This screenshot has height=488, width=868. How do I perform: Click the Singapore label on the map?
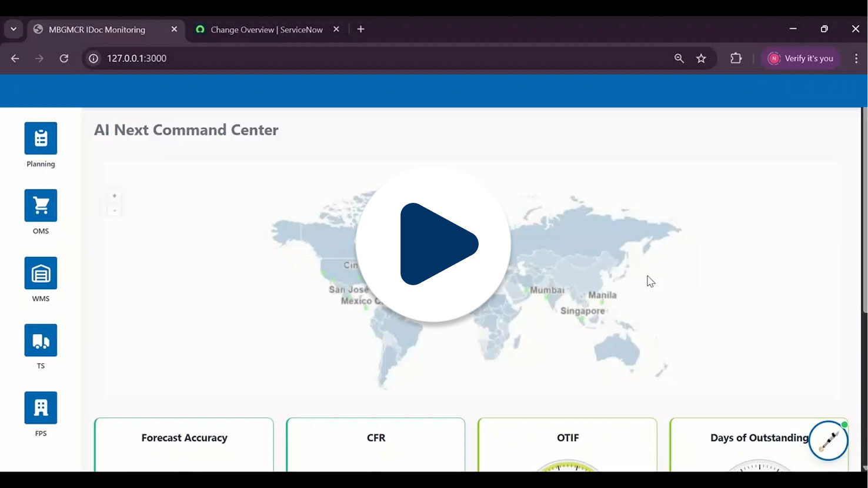click(x=582, y=311)
